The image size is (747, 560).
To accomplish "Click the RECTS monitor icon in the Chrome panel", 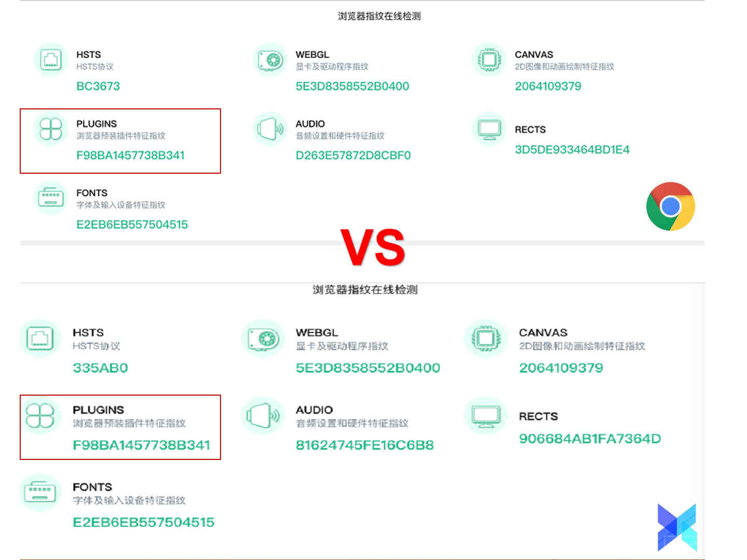I will (489, 129).
